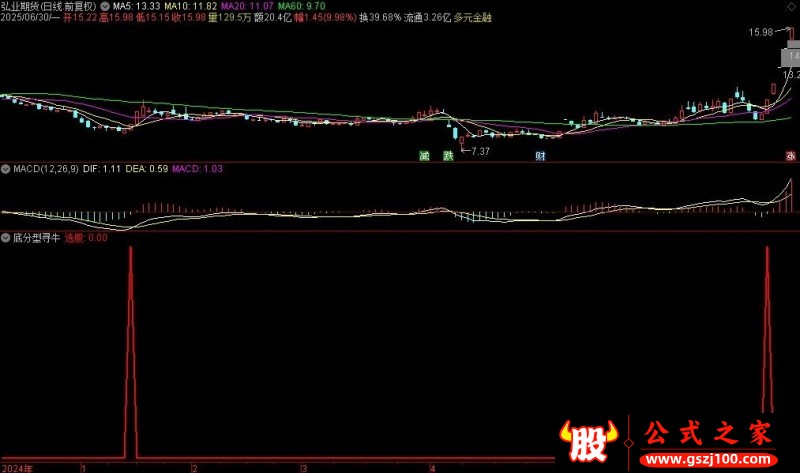The height and width of the screenshot is (473, 800).
Task: Click the DEA: 0.59 value
Action: (x=146, y=169)
